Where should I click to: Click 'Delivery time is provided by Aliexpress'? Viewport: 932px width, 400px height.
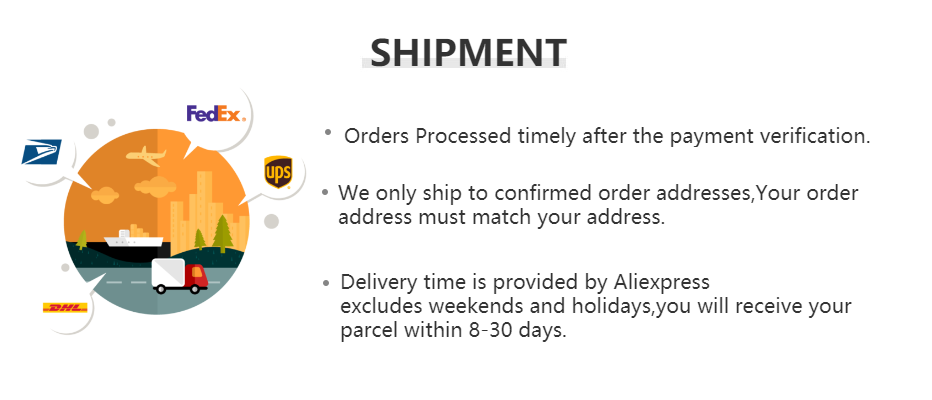point(525,281)
